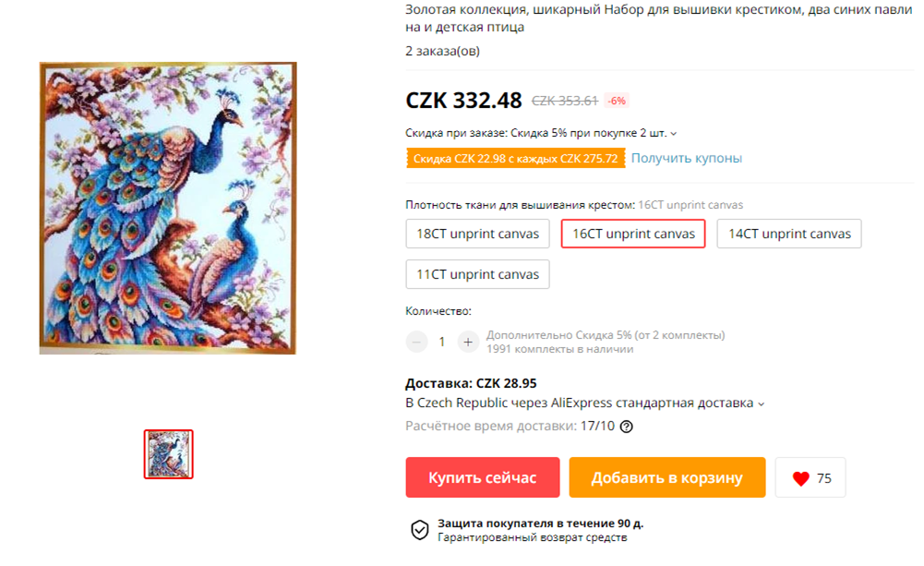The image size is (924, 566).
Task: Select 16CT unprint canvas option
Action: pos(633,234)
